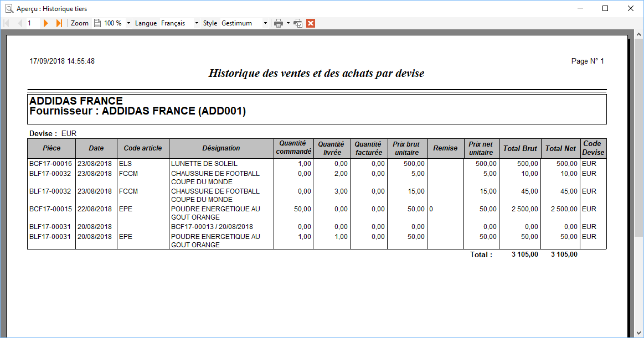Click the date 22/08/2018
Viewport: 644px width, 338px height.
coord(95,209)
